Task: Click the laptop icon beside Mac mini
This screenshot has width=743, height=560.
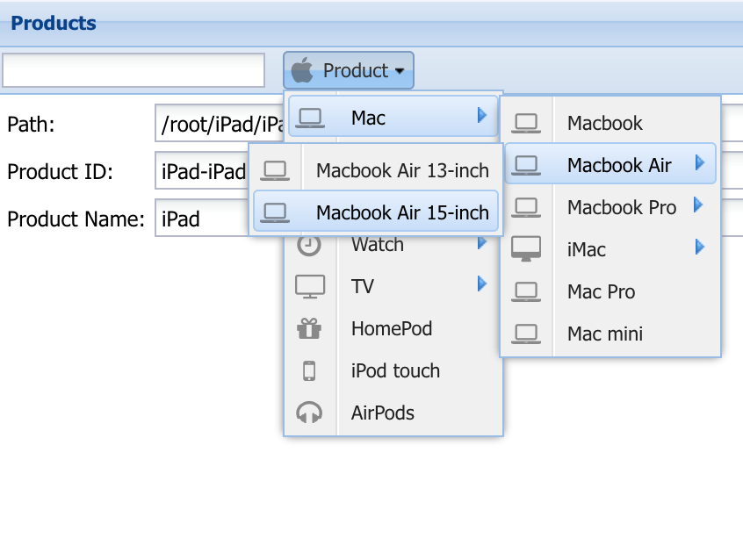Action: (x=526, y=334)
